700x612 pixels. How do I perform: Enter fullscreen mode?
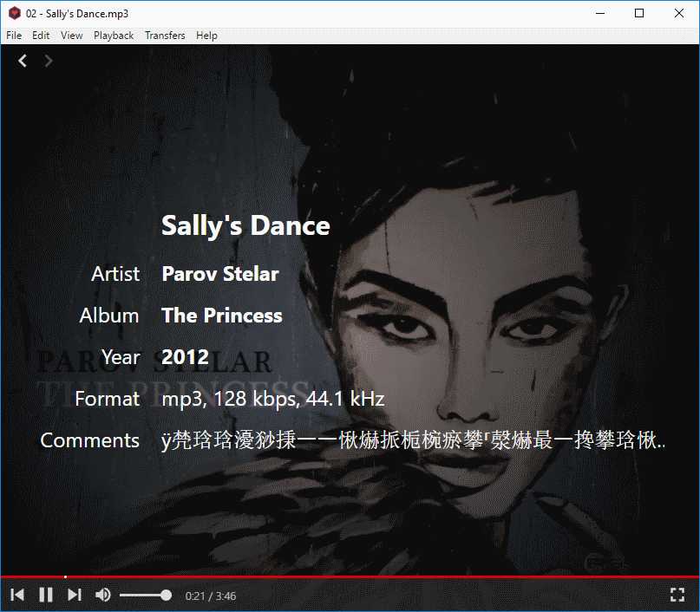(x=677, y=595)
